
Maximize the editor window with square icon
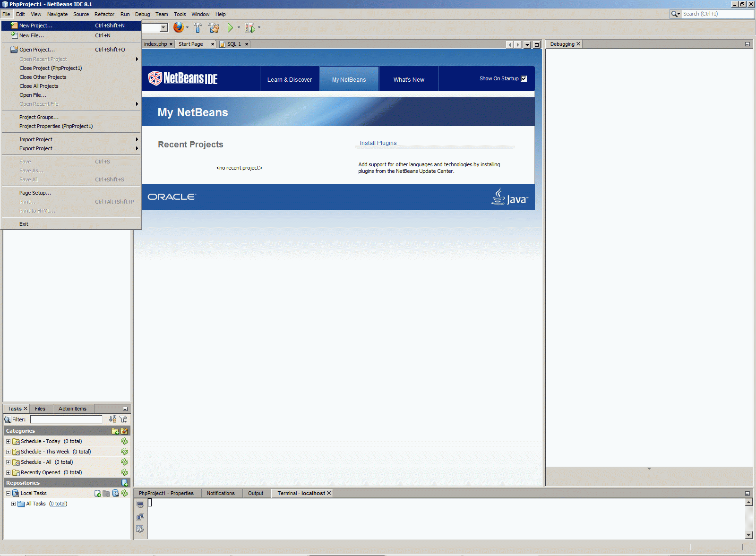pyautogui.click(x=537, y=45)
